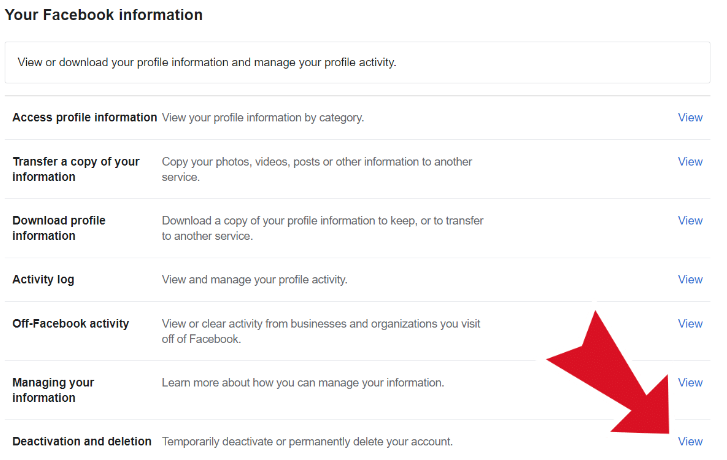Image resolution: width=727 pixels, height=460 pixels.
Task: Click View beside Download profile information
Action: pos(690,220)
